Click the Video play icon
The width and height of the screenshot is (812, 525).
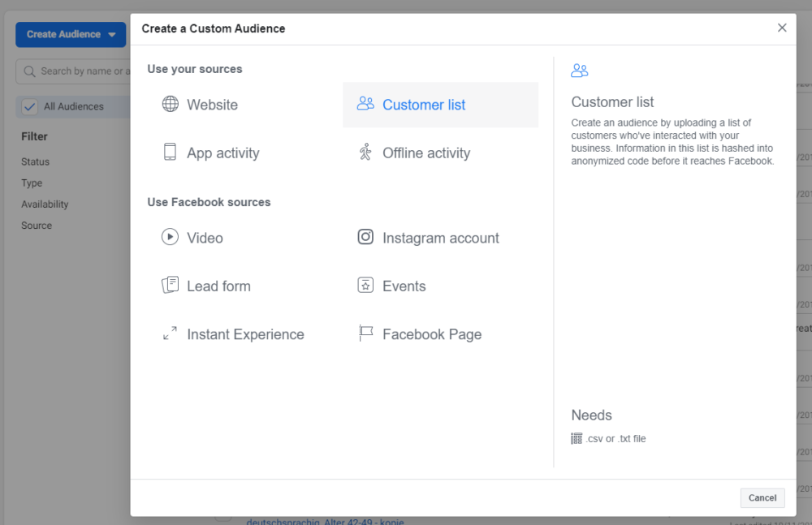coord(170,237)
